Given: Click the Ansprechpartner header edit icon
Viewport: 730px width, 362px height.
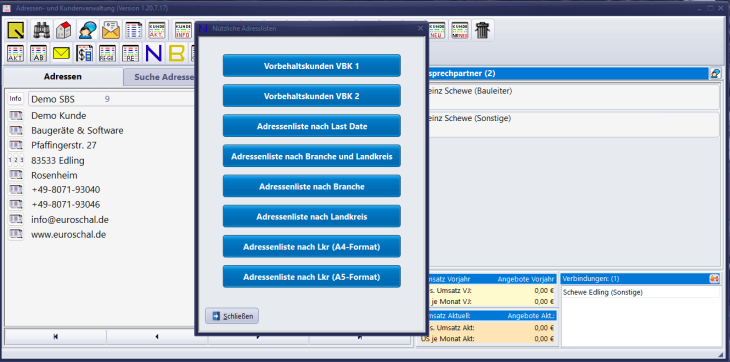Looking at the screenshot, I should pyautogui.click(x=714, y=74).
